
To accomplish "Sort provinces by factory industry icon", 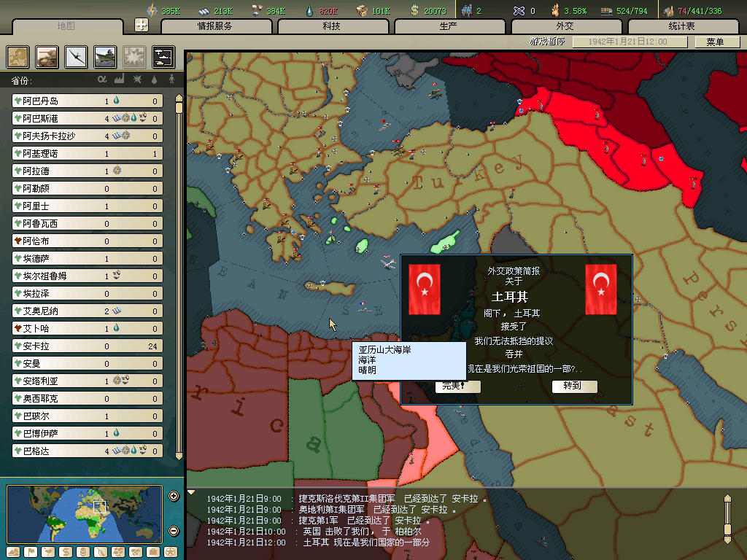I will (119, 79).
